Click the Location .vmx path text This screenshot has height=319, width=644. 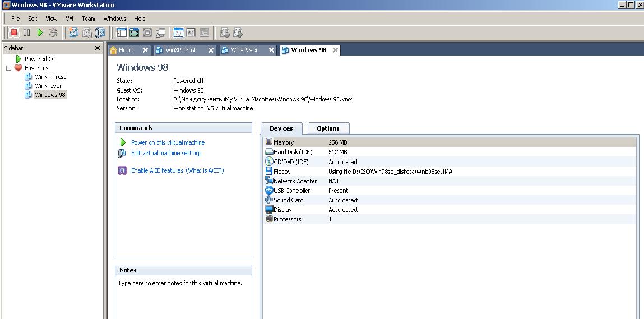[x=263, y=99]
